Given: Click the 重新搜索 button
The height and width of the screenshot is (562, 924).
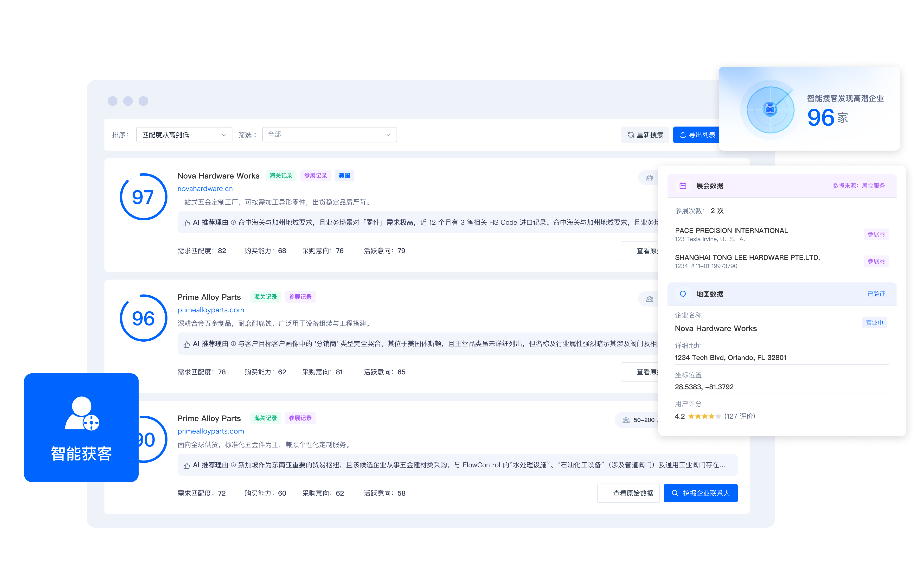Looking at the screenshot, I should [645, 134].
